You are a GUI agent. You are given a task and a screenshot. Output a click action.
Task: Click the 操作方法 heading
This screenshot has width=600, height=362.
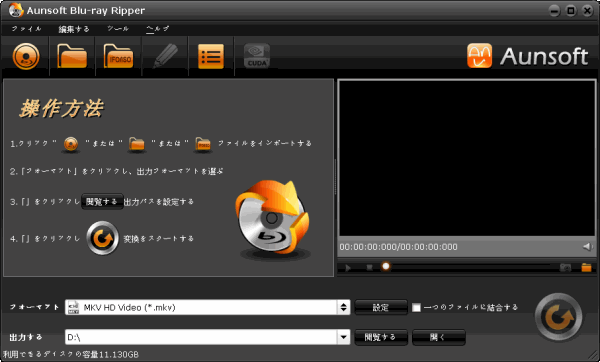[x=61, y=108]
